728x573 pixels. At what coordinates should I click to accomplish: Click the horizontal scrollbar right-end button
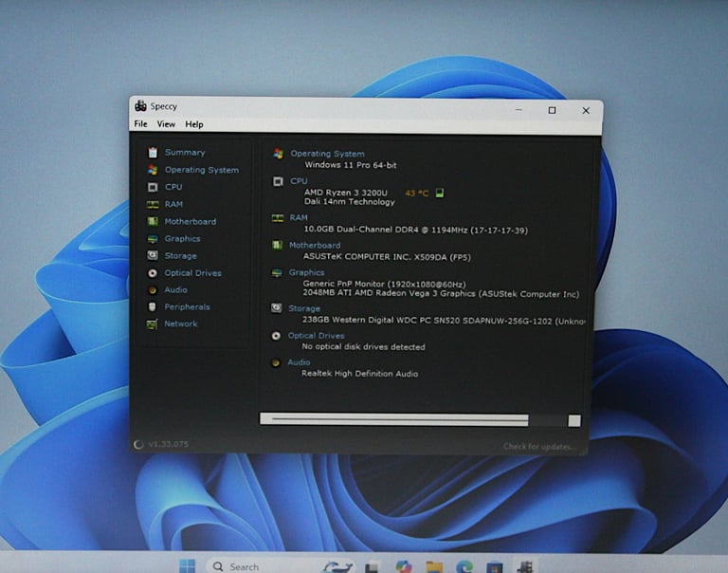point(574,421)
